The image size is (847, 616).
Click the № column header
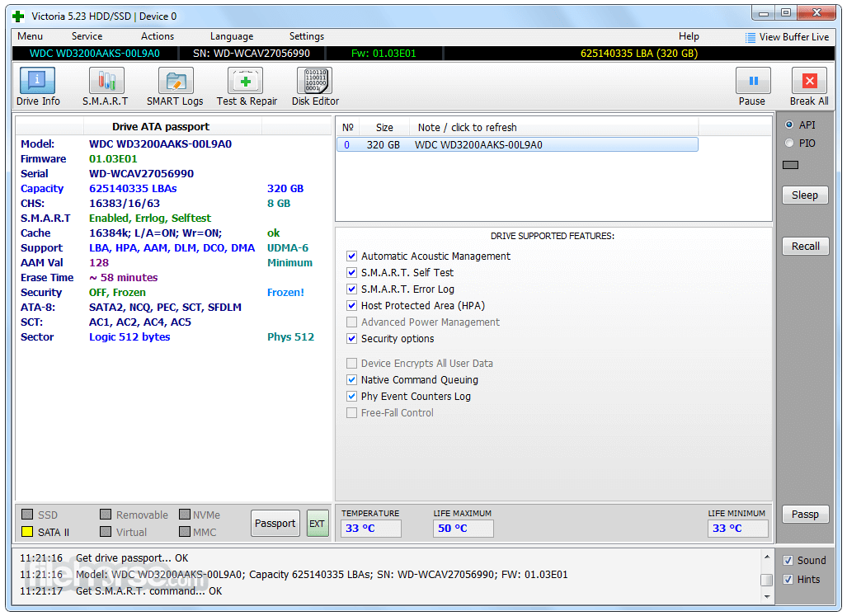(347, 128)
